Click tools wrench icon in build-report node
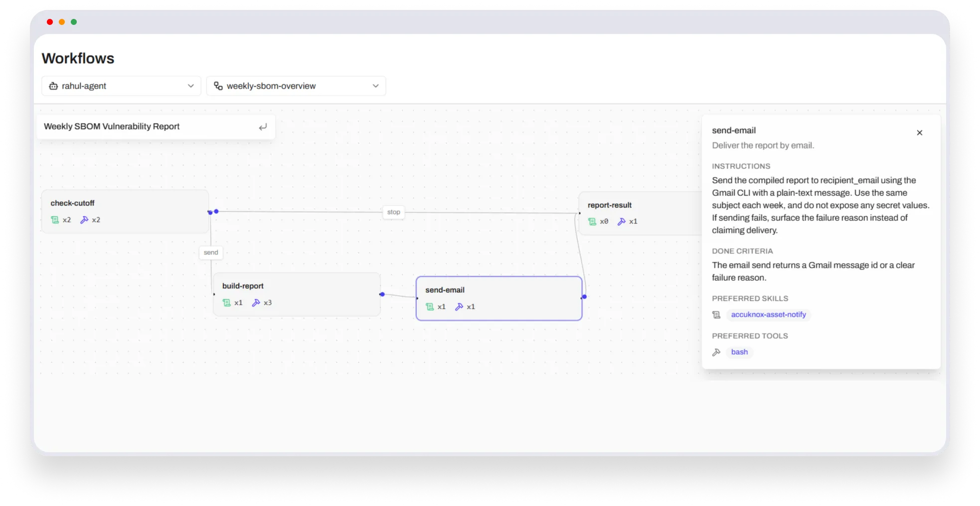The width and height of the screenshot is (980, 506). click(256, 303)
